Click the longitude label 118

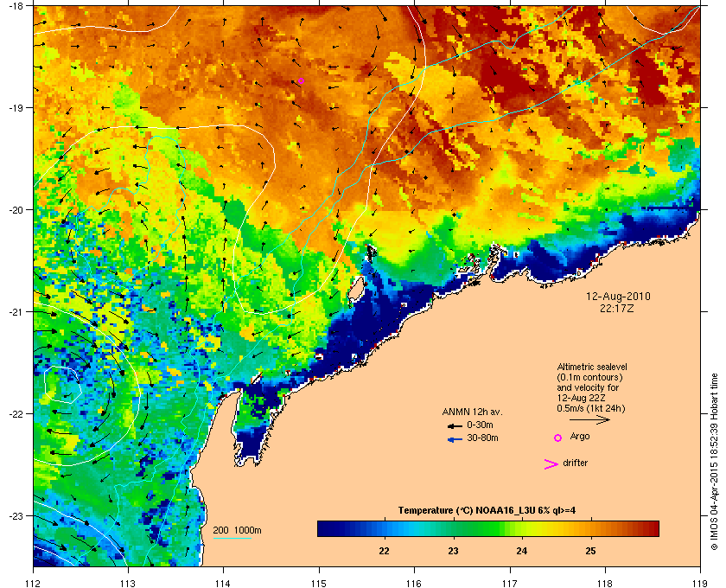click(605, 584)
